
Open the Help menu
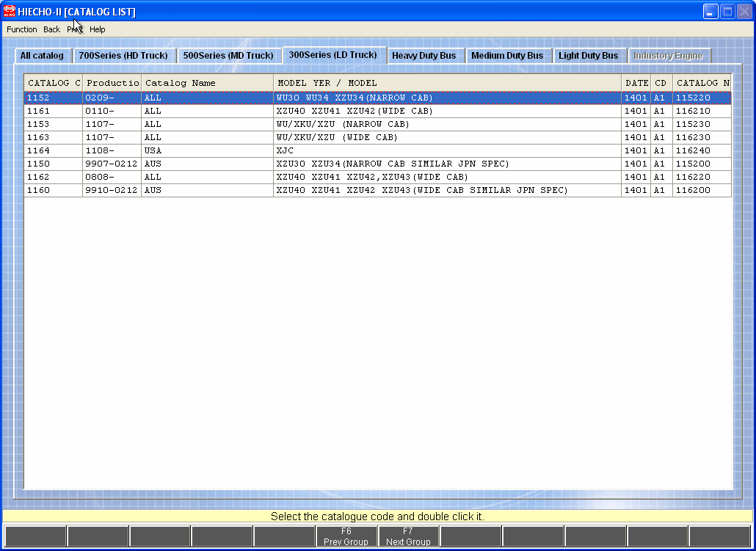point(98,29)
